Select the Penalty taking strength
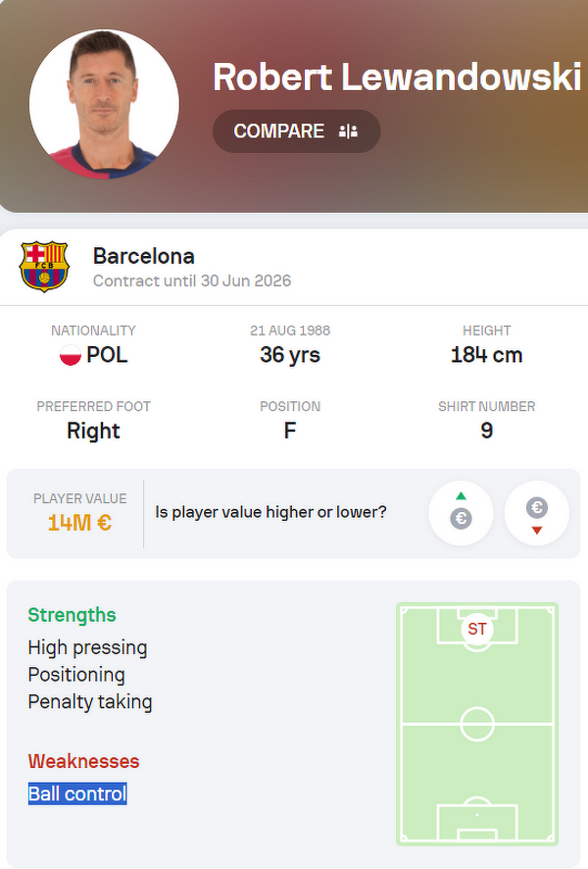The width and height of the screenshot is (588, 869). (x=90, y=701)
